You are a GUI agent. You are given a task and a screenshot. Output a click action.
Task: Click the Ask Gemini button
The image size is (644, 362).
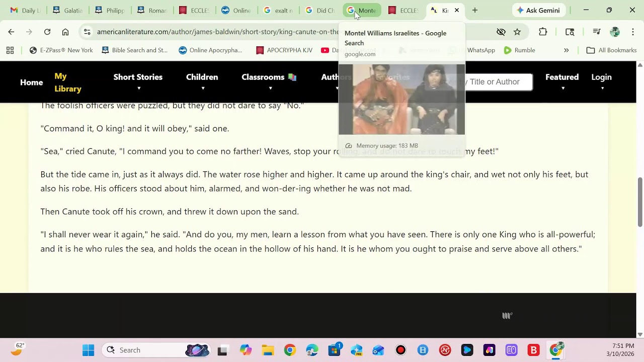click(539, 10)
